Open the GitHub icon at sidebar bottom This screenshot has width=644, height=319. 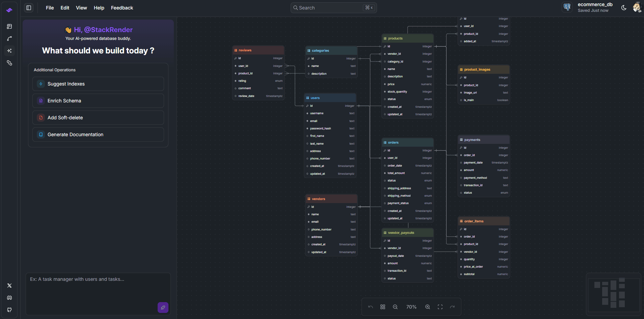[9, 310]
